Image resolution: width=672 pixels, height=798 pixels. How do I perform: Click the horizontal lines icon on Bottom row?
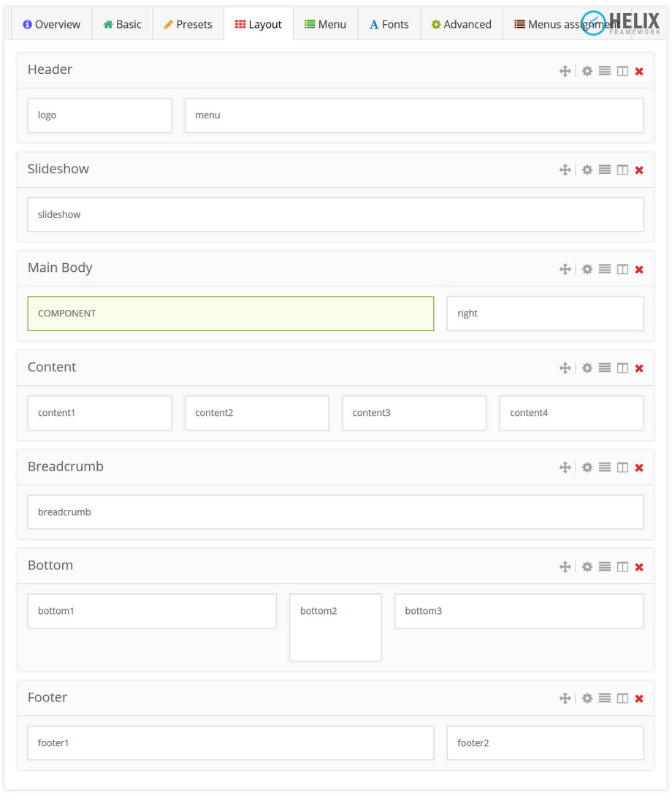[x=605, y=566]
